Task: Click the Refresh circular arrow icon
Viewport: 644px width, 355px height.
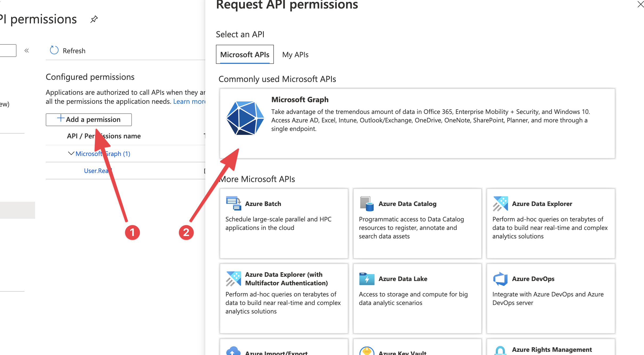Action: pyautogui.click(x=54, y=50)
